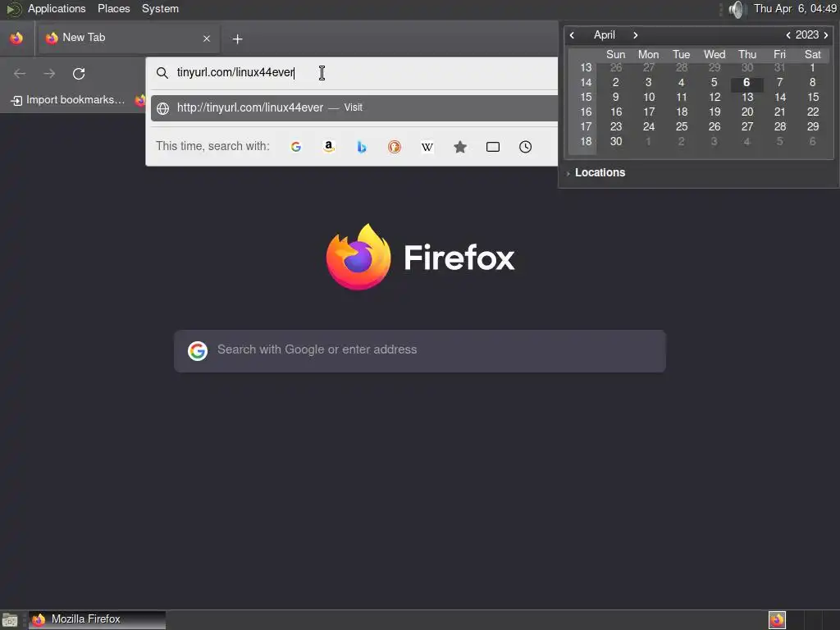
Task: Visit http://tinyurl.com/linux44ever suggestion
Action: point(354,107)
